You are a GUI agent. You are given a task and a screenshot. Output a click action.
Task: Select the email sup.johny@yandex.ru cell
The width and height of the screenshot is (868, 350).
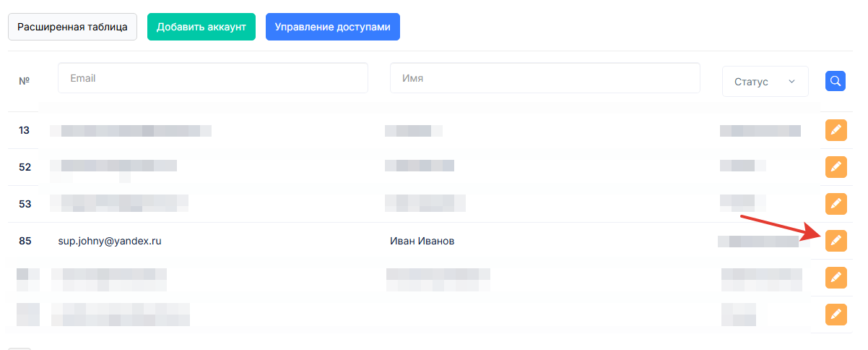[110, 241]
